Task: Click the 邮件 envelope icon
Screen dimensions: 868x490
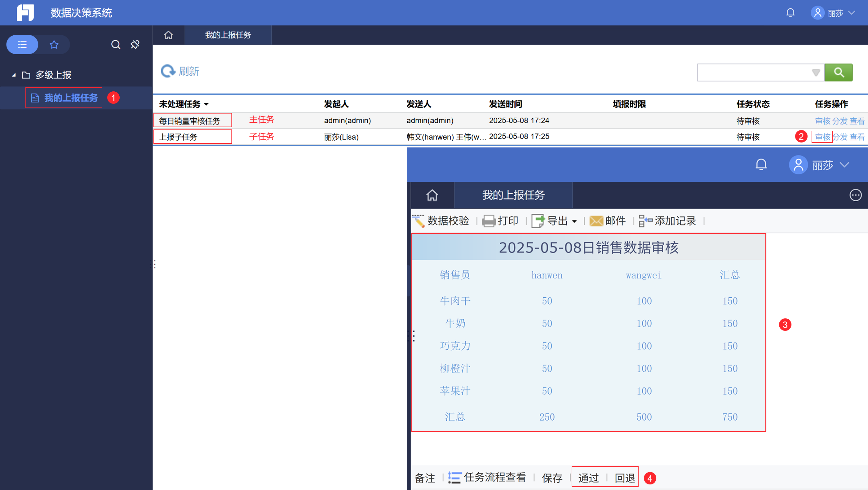Action: [x=596, y=221]
